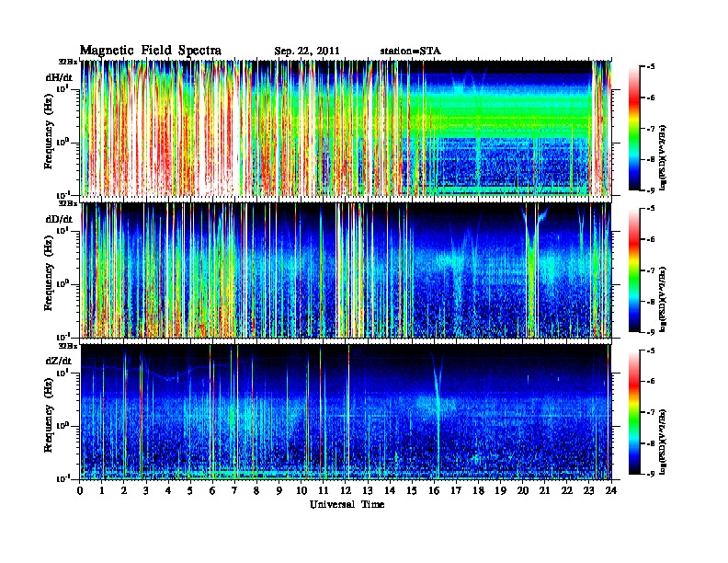Click hour "7" on the Universal Time axis
Image resolution: width=728 pixels, height=563 pixels.
[x=235, y=490]
